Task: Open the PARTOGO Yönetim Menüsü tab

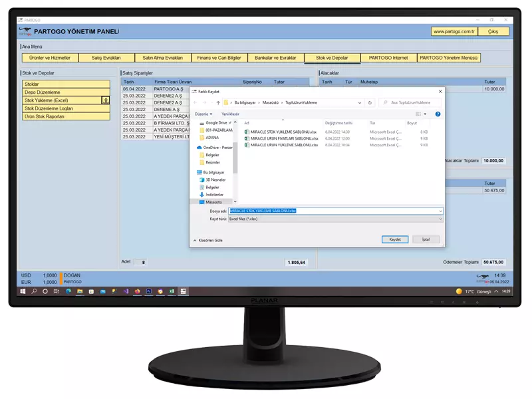Action: tap(448, 58)
